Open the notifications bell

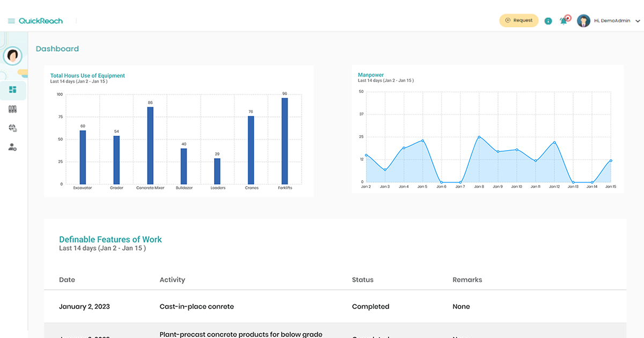(x=564, y=20)
